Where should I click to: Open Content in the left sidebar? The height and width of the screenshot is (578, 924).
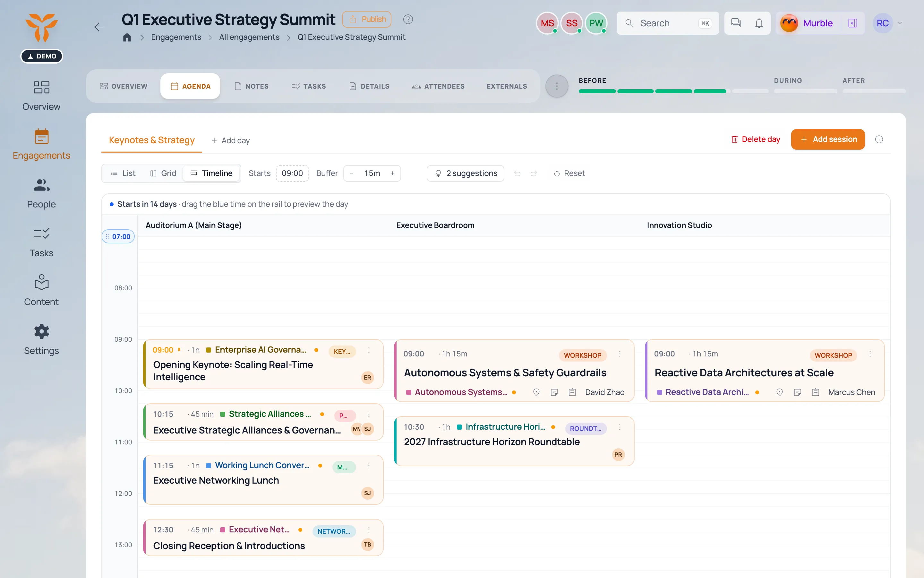[41, 291]
